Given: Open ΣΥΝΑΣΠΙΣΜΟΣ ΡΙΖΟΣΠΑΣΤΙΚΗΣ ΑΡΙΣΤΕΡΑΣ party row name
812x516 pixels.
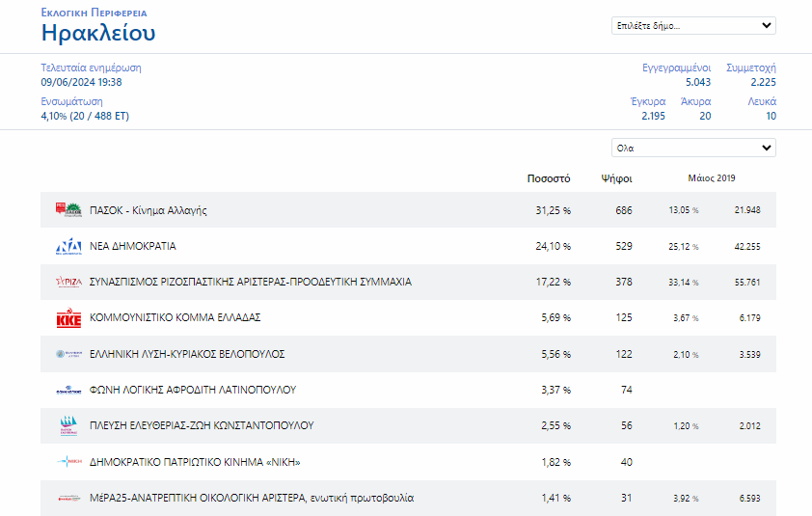Looking at the screenshot, I should [251, 282].
